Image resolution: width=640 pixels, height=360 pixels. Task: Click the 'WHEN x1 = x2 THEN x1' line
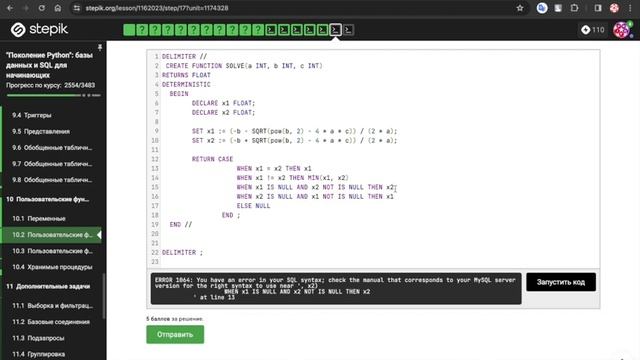(274, 169)
